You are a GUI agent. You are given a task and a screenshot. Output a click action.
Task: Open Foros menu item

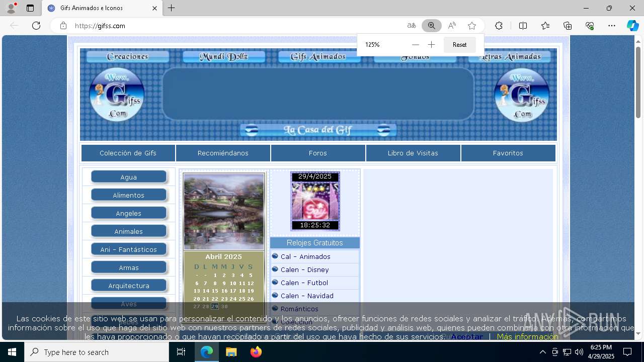click(x=318, y=153)
